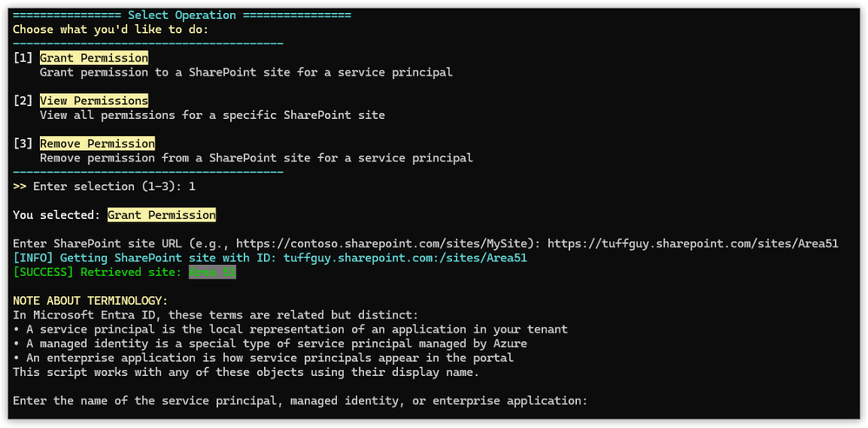
Task: Choose the highlighted Remove Permission option
Action: [x=97, y=144]
